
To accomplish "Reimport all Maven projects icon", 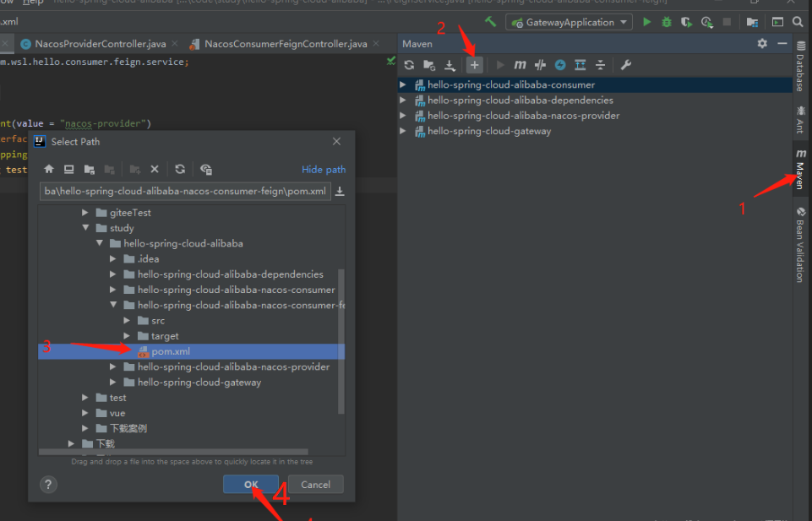I will point(409,65).
